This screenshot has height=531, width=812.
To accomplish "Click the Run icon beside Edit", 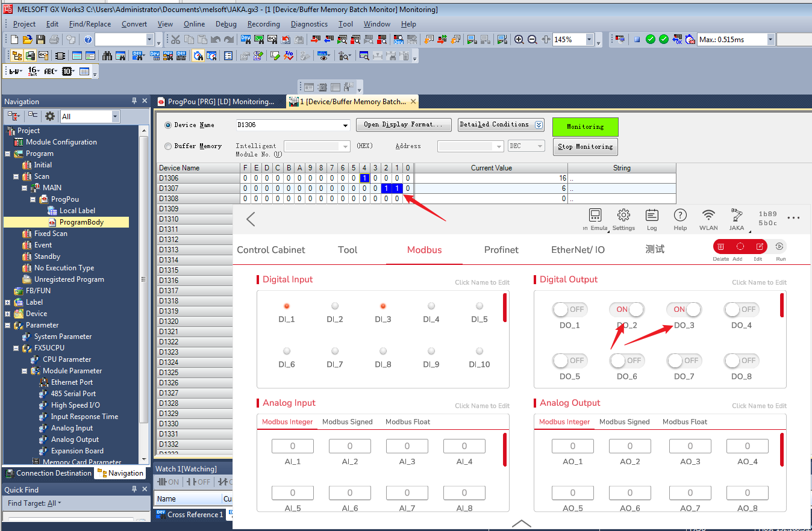I will 779,247.
